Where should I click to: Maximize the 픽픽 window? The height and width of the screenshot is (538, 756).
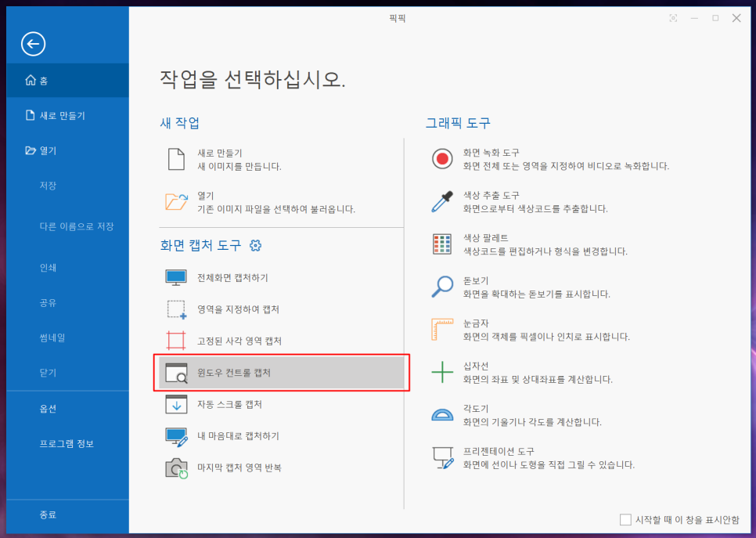(715, 18)
